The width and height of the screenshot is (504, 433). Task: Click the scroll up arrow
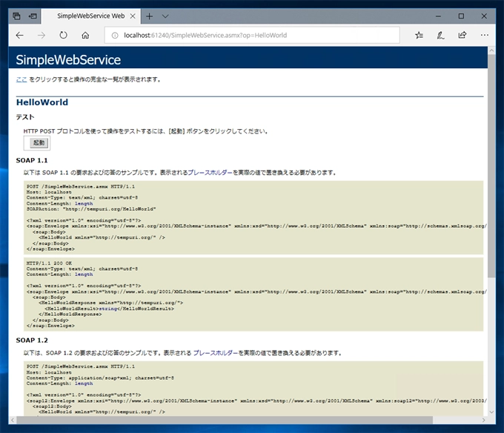coord(491,50)
